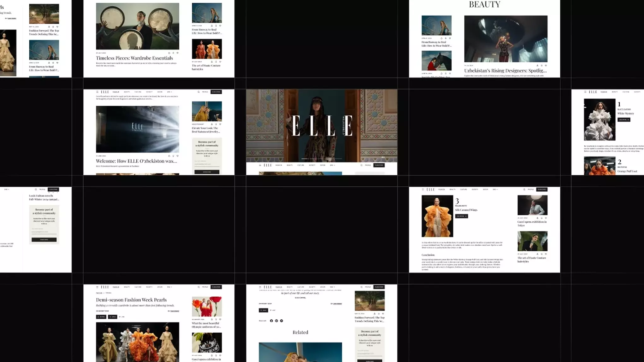Image resolution: width=644 pixels, height=362 pixels.
Task: Share the article via the Telegram icon
Action: [282, 321]
